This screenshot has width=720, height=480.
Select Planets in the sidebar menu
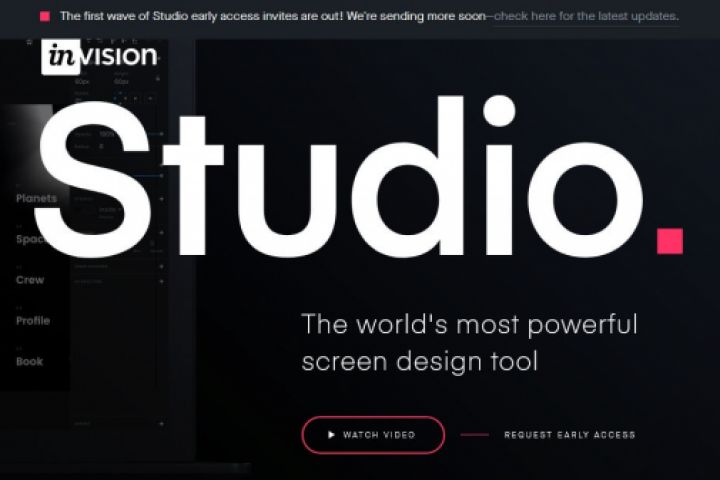tap(36, 198)
